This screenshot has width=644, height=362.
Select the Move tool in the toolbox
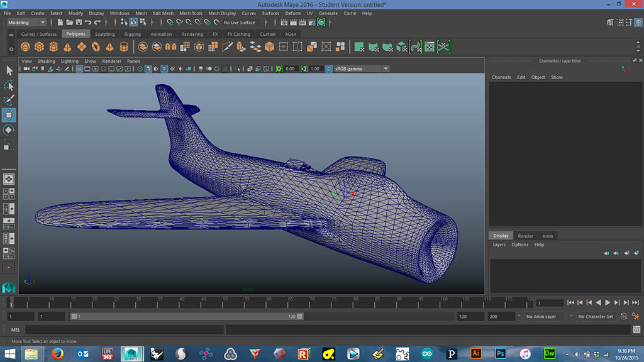coord(9,115)
